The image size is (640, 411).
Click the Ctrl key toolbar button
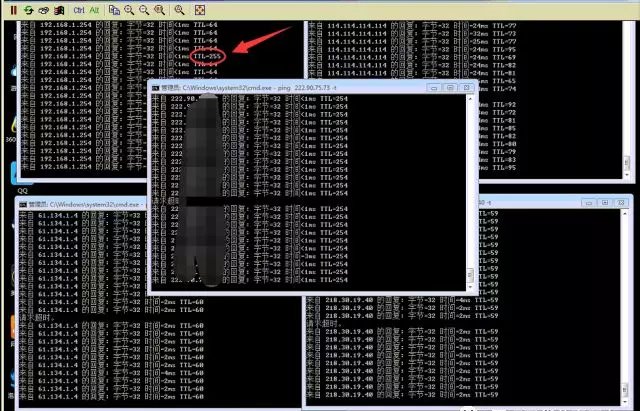coord(79,9)
